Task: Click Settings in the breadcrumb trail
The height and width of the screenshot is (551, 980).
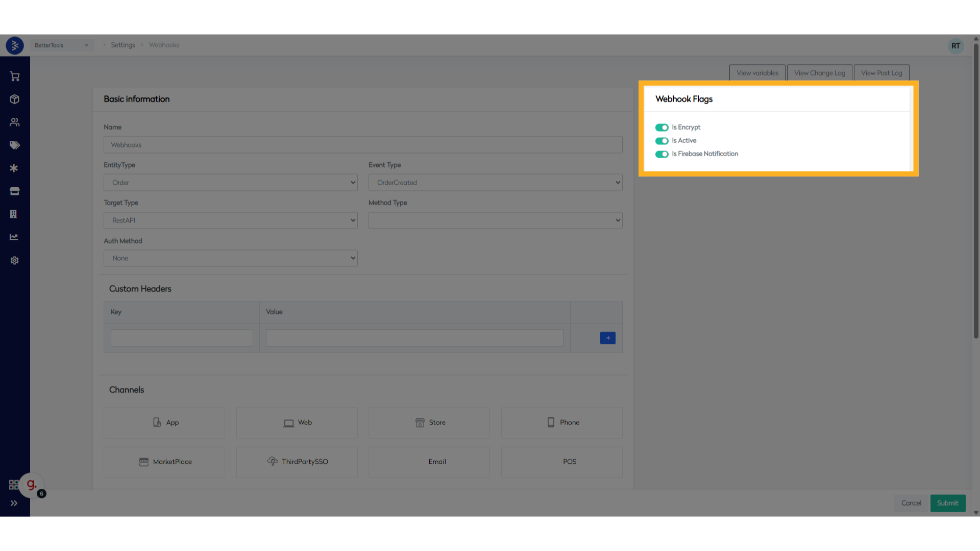Action: 122,45
